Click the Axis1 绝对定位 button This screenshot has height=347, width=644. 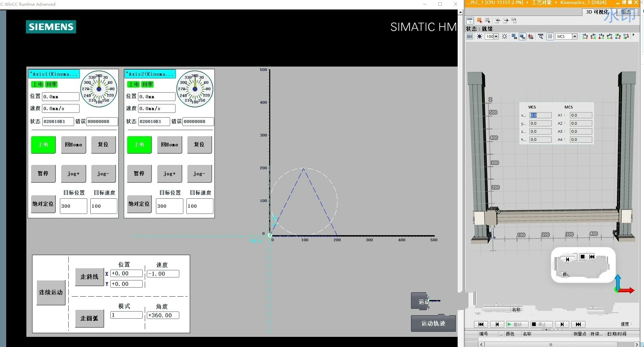tap(43, 204)
